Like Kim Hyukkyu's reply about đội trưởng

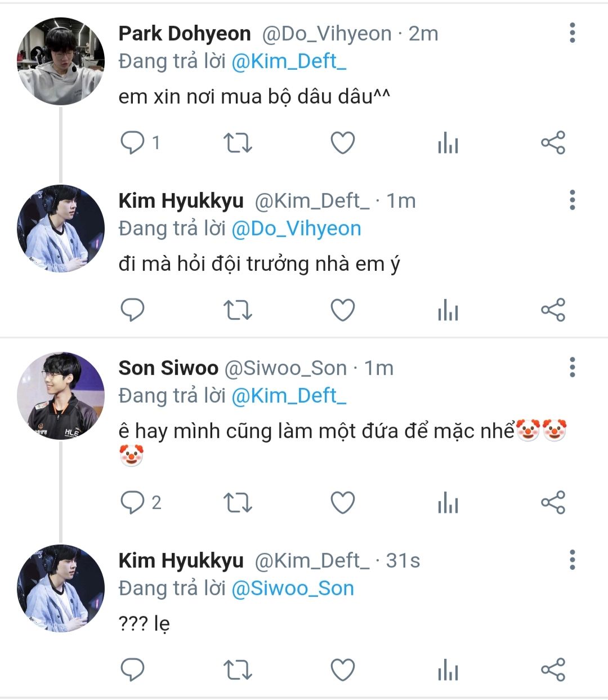coord(342,310)
